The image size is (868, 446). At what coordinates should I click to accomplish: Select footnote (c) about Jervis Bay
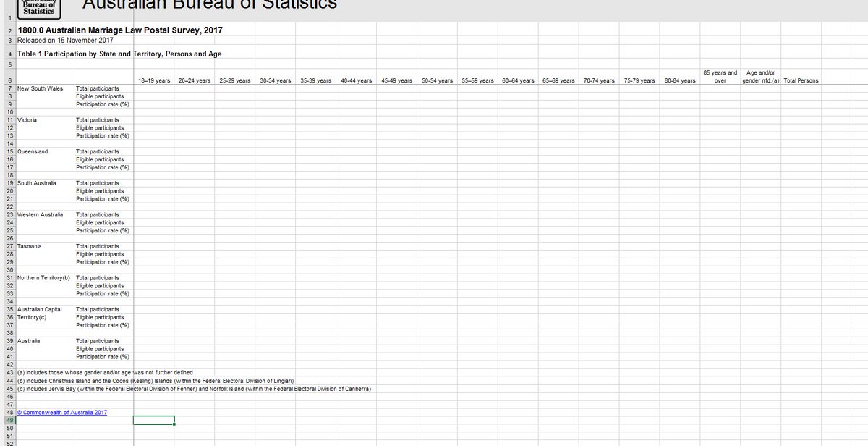coord(194,388)
